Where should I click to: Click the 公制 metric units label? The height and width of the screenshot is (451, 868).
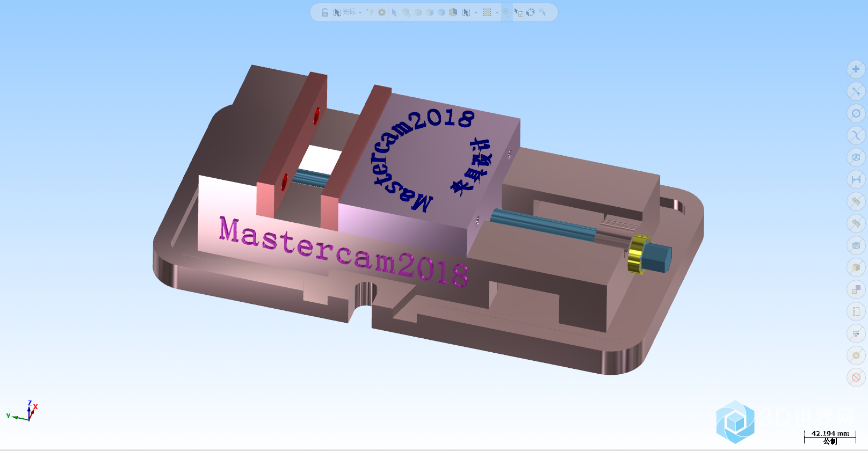click(830, 441)
